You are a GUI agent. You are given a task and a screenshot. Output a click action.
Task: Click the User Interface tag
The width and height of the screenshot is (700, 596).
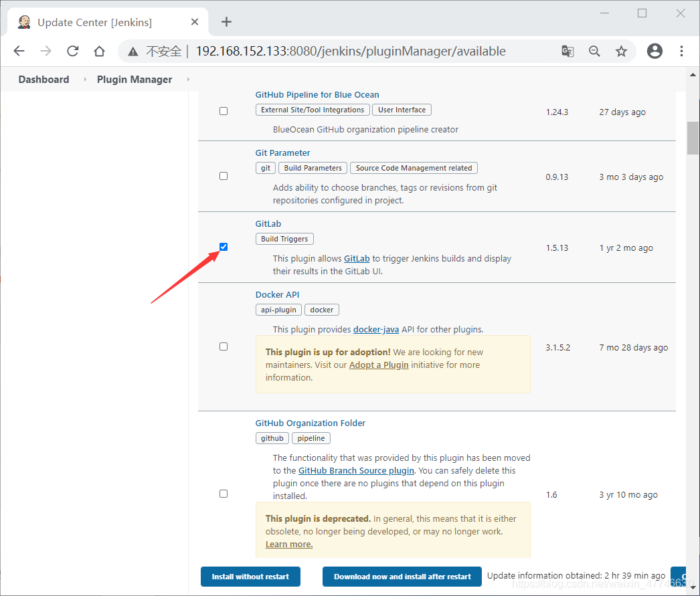pyautogui.click(x=402, y=110)
